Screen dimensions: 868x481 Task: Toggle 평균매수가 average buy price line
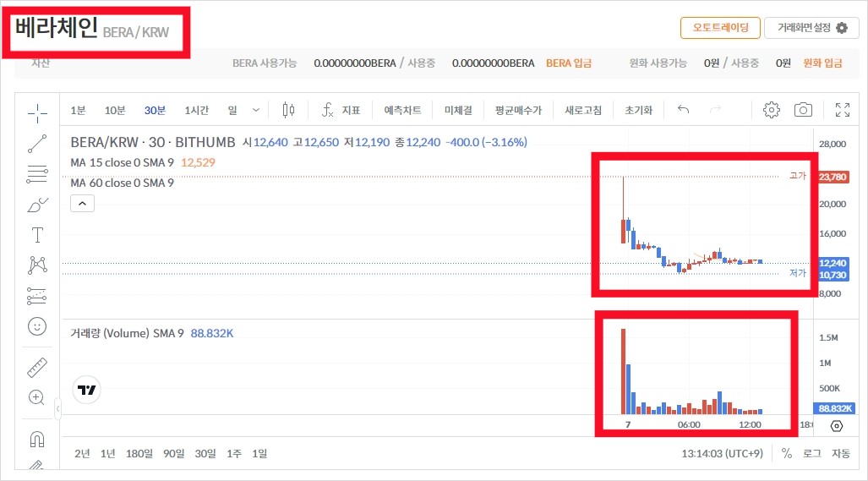(x=518, y=110)
